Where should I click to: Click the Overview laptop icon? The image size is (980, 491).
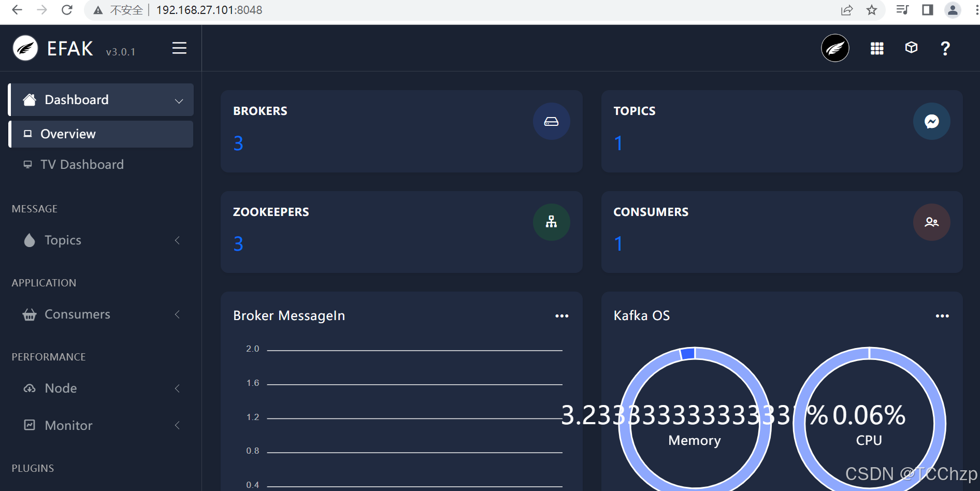click(28, 134)
